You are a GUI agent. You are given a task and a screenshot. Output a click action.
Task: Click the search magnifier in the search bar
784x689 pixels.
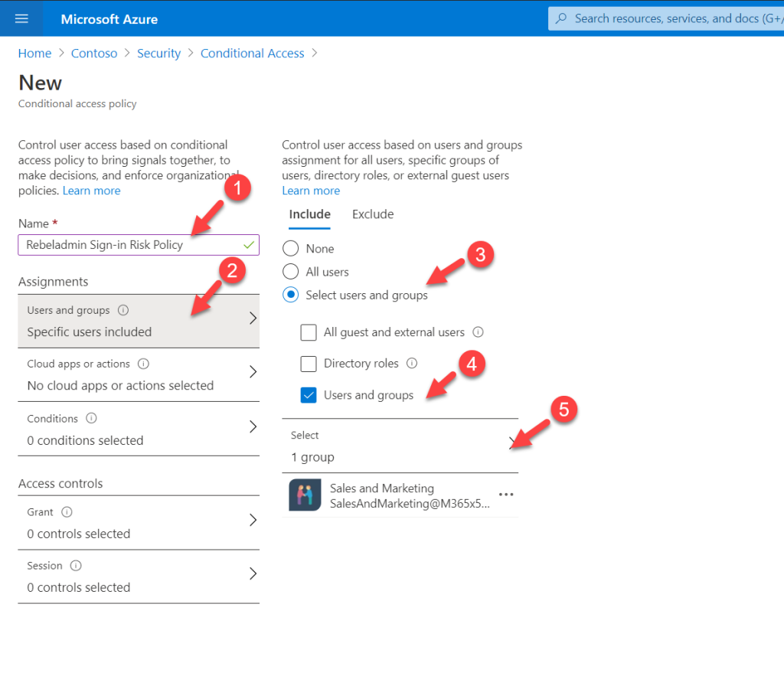click(x=560, y=18)
